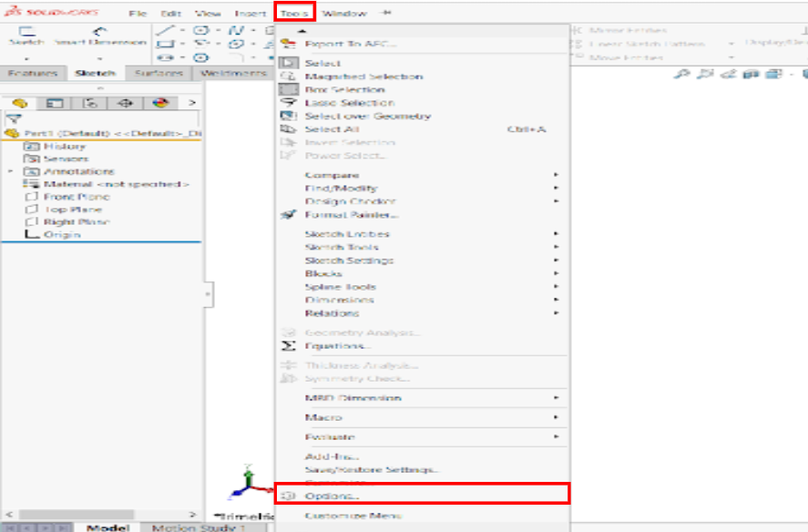Click Customize Menu at menu bottom

tap(353, 516)
